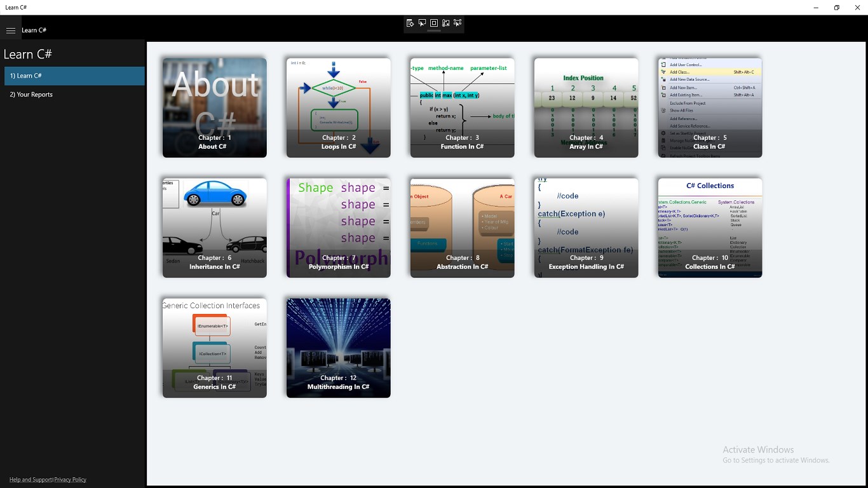Open Chapter 12 Multithreading In C# tile

tap(339, 348)
